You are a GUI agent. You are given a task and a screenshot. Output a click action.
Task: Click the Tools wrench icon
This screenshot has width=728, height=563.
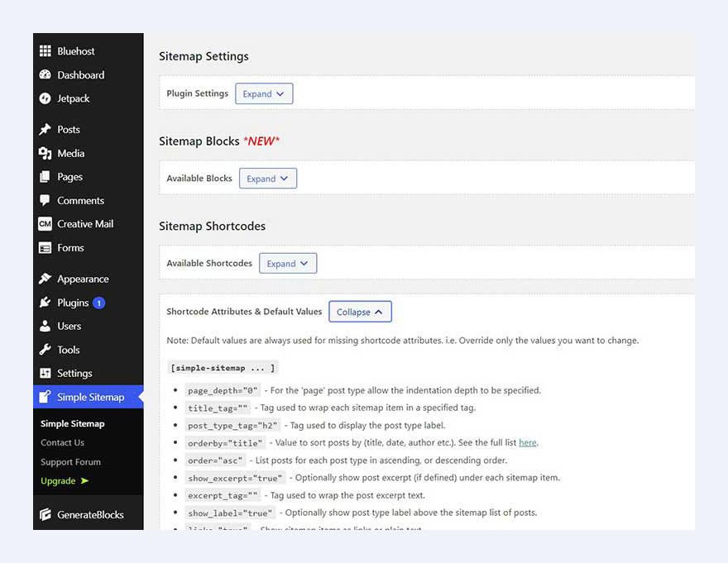(x=45, y=350)
